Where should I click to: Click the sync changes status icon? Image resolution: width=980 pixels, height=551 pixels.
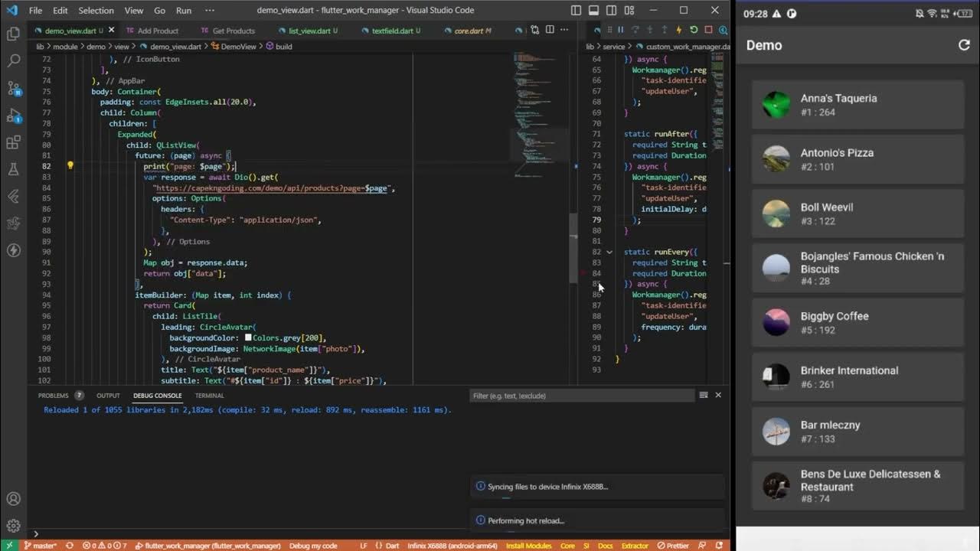tap(70, 546)
